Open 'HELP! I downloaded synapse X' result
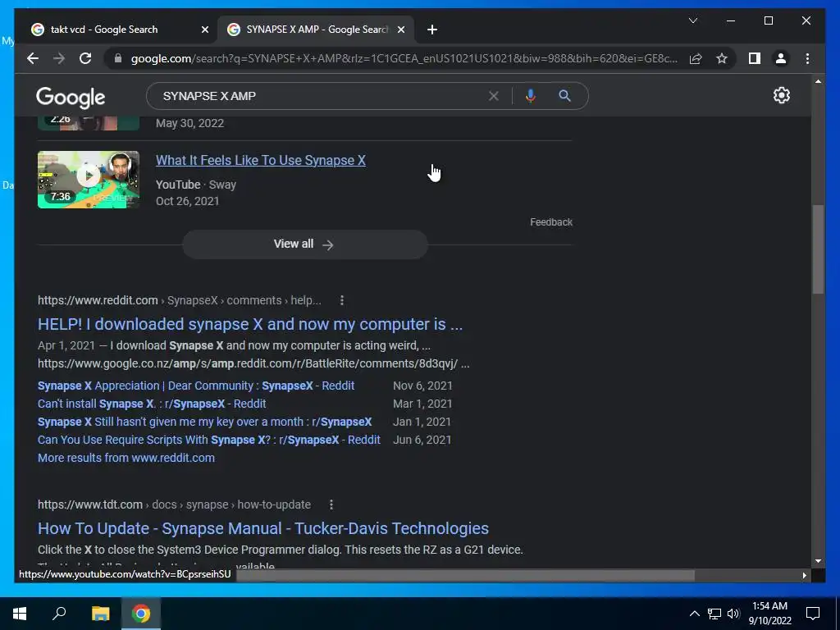Image resolution: width=840 pixels, height=630 pixels. (249, 324)
